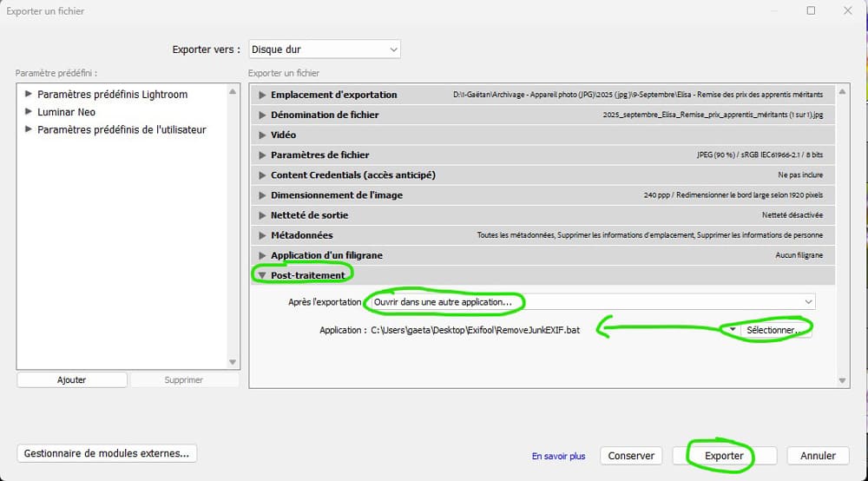
Task: Open the Exporter vers dropdown
Action: [x=325, y=49]
